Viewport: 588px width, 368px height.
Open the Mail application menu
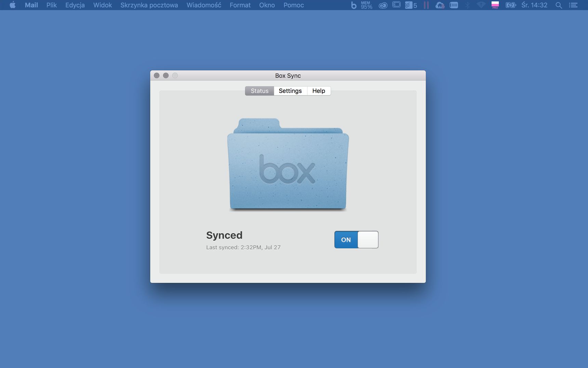coord(31,5)
